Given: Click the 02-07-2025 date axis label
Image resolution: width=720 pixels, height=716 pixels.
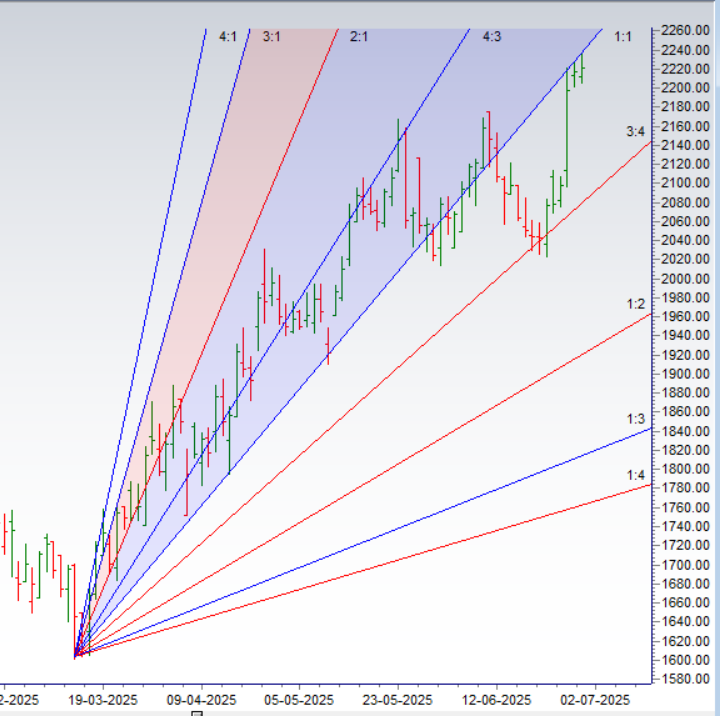Looking at the screenshot, I should tap(595, 700).
